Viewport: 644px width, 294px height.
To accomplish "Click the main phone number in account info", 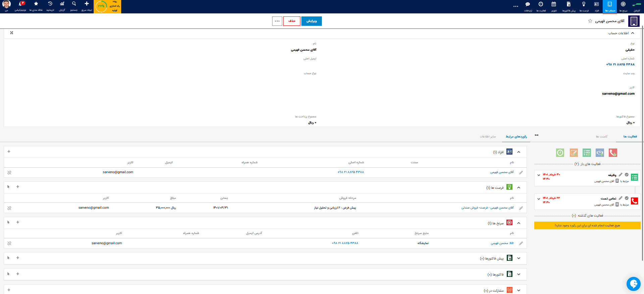I will (620, 64).
